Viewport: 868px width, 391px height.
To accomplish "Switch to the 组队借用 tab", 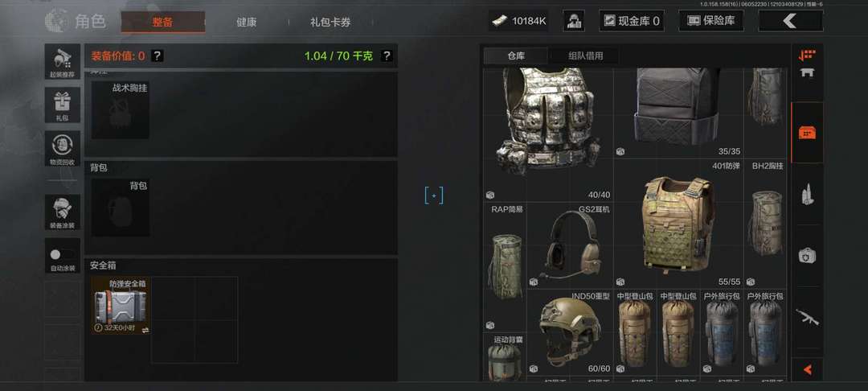I will click(586, 56).
